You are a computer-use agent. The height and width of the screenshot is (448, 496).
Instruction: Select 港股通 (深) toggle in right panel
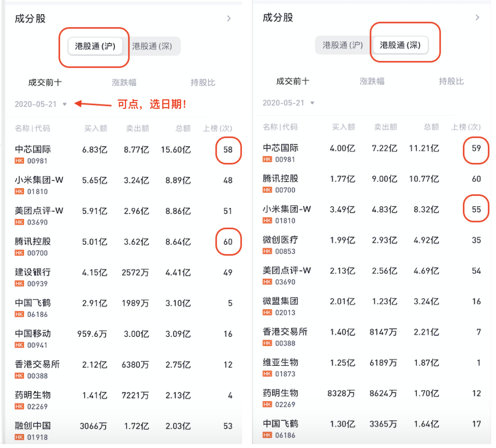click(x=400, y=45)
